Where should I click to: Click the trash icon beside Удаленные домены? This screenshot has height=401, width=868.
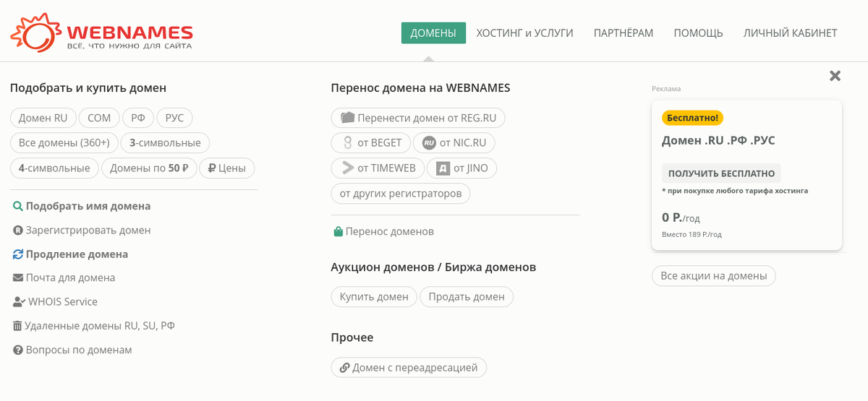pos(17,326)
